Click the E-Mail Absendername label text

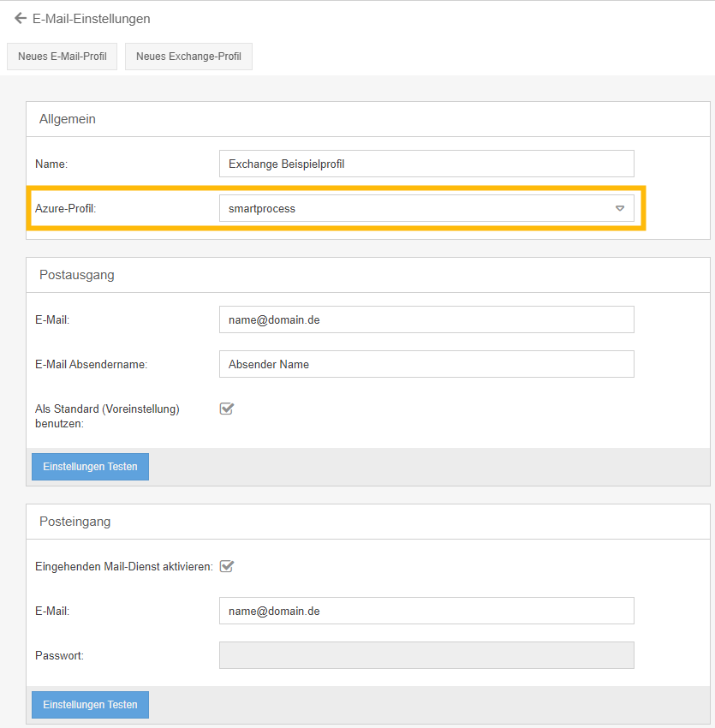tap(92, 364)
